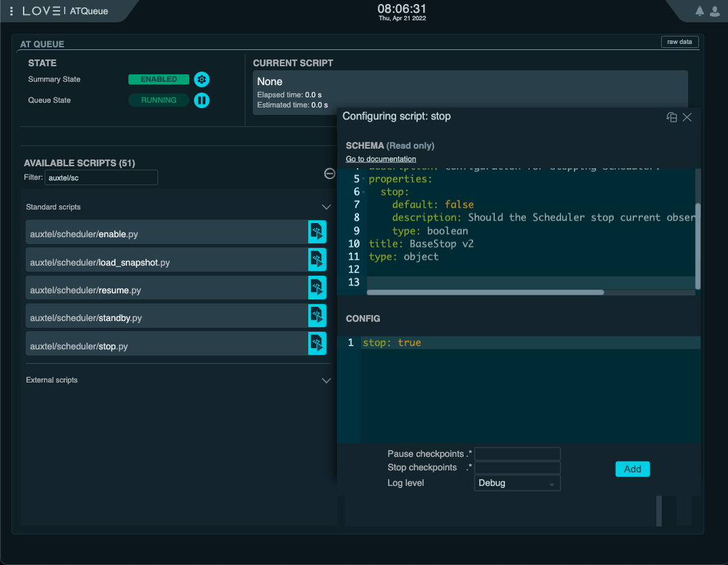Image resolution: width=728 pixels, height=565 pixels.
Task: Click the Add button in the config dialog
Action: [x=632, y=468]
